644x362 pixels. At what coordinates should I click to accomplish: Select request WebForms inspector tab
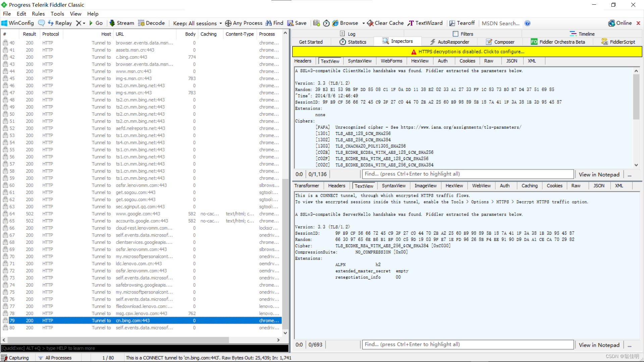point(391,61)
